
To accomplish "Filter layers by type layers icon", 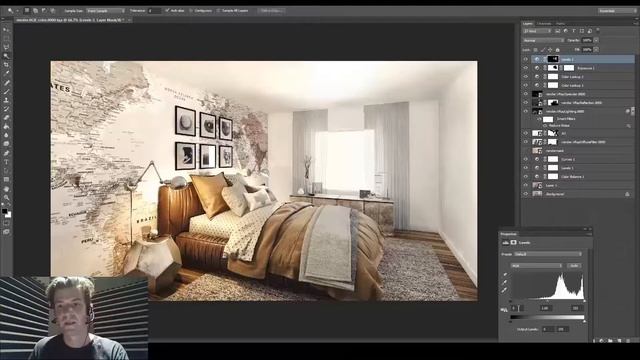I will tap(573, 31).
